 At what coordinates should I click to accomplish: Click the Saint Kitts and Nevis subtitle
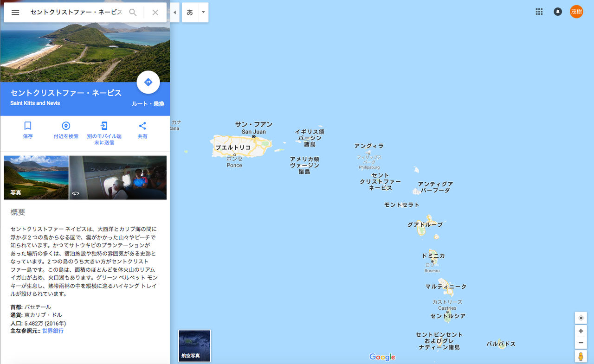pos(35,103)
